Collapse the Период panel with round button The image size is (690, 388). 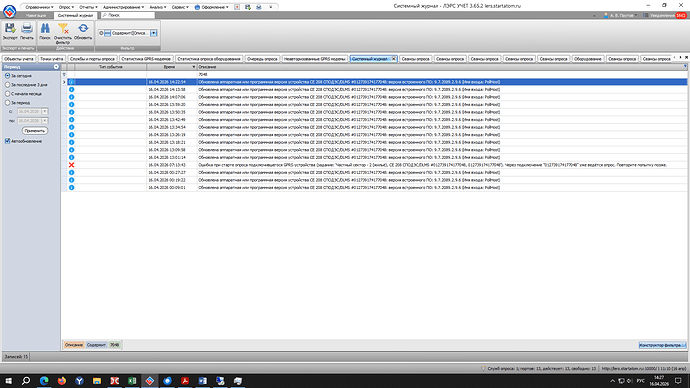[56, 67]
